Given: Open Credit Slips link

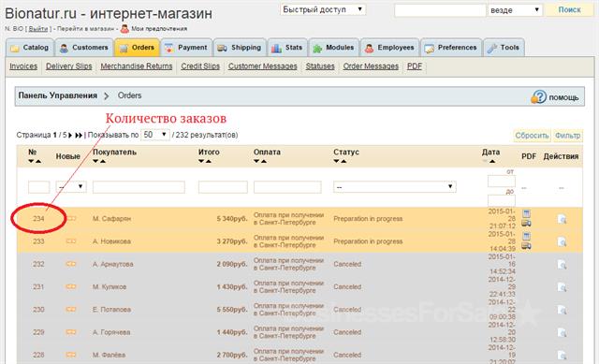Looking at the screenshot, I should [200, 66].
